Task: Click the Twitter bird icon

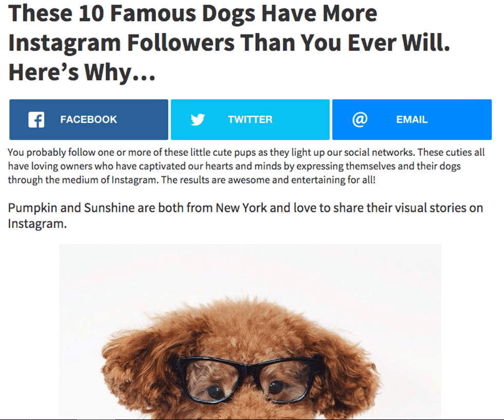Action: click(197, 119)
